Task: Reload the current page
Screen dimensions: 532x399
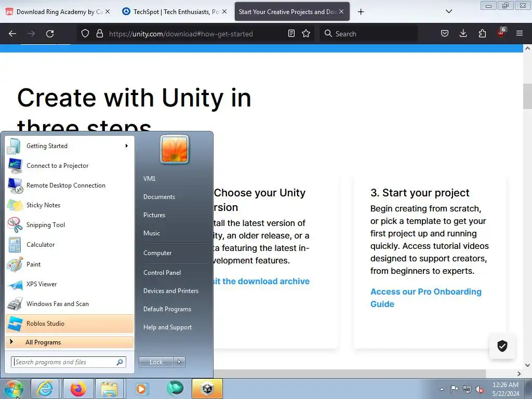Action: click(x=50, y=34)
